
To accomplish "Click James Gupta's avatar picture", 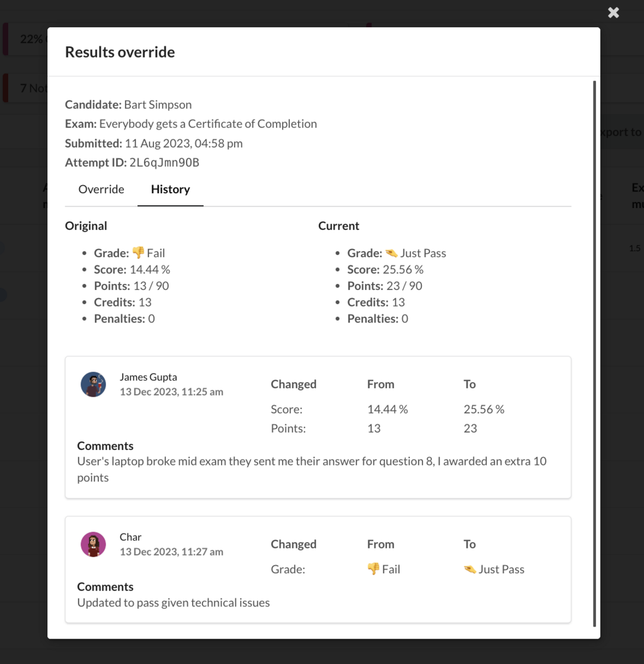I will point(93,384).
